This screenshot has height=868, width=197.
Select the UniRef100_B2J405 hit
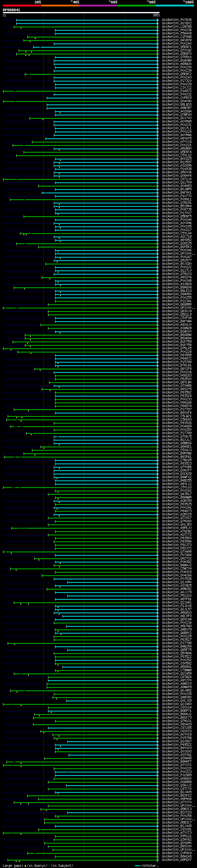[x=177, y=792]
